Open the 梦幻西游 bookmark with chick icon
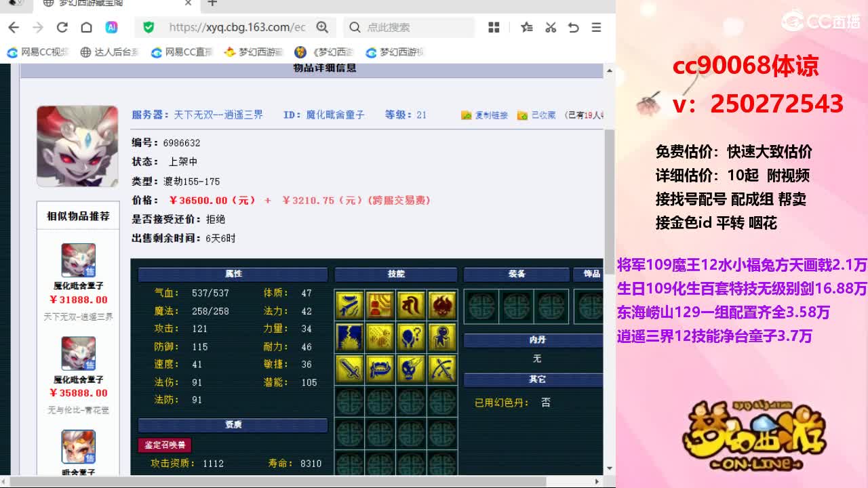Viewport: 868px width, 488px height. (x=254, y=52)
